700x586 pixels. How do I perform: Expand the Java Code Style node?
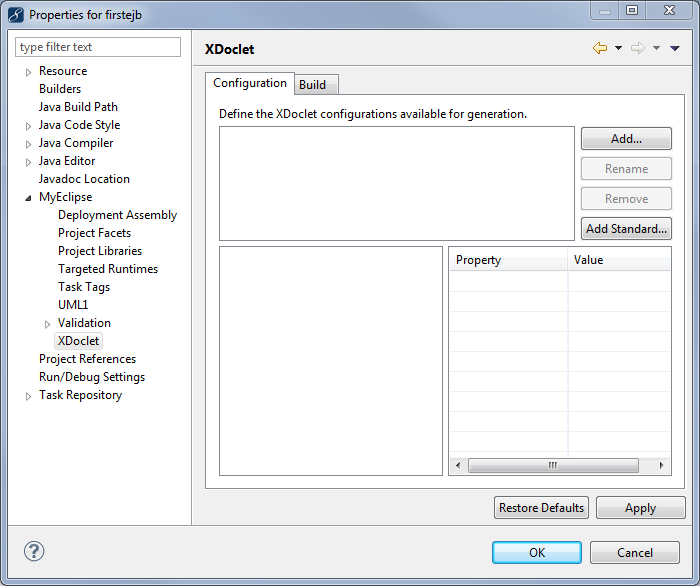point(29,126)
